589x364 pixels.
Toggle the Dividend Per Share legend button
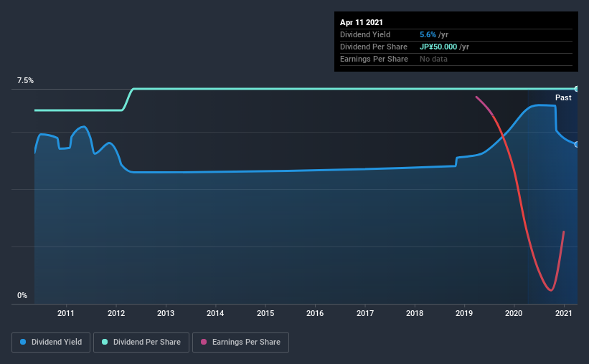(141, 343)
